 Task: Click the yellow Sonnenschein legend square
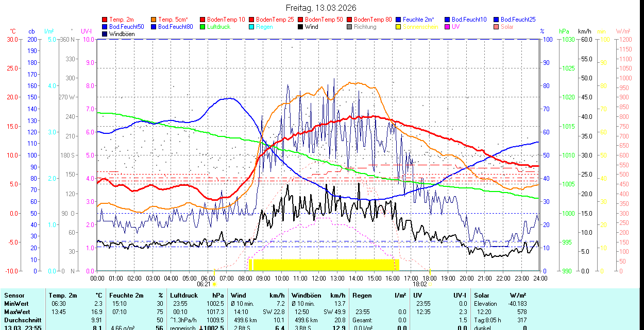pyautogui.click(x=399, y=27)
